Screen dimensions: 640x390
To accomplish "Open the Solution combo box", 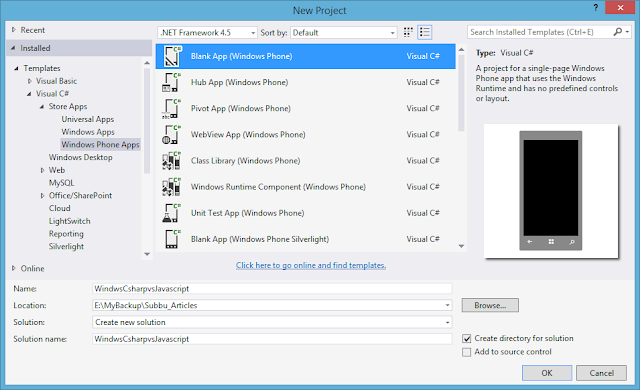I will point(272,322).
